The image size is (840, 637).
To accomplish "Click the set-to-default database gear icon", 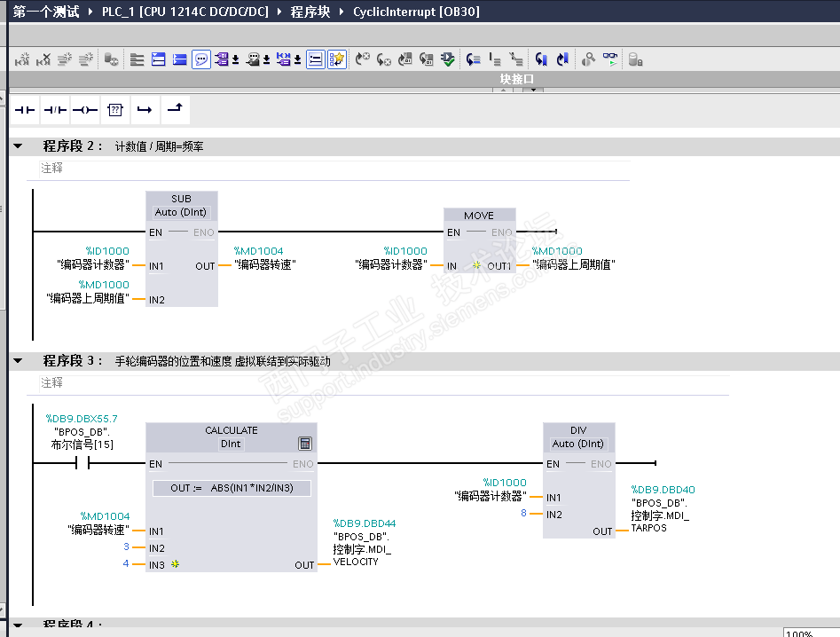I will (x=112, y=59).
